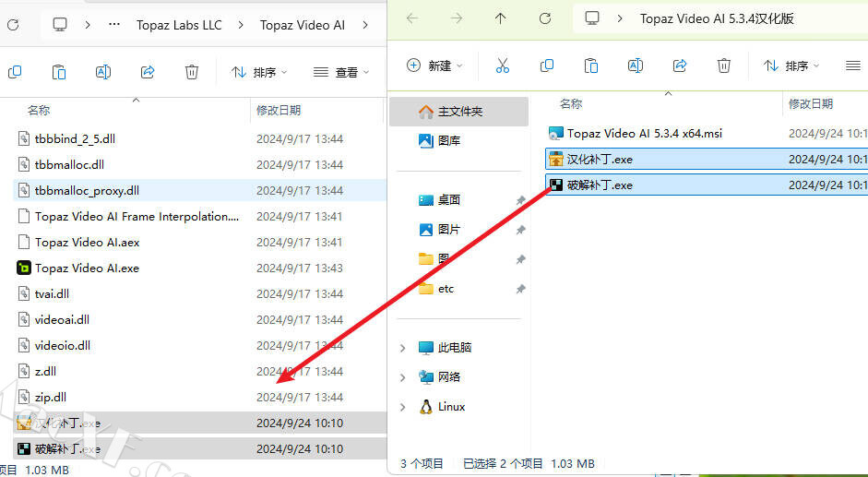Click Back arrow in right Explorer window

tap(412, 18)
